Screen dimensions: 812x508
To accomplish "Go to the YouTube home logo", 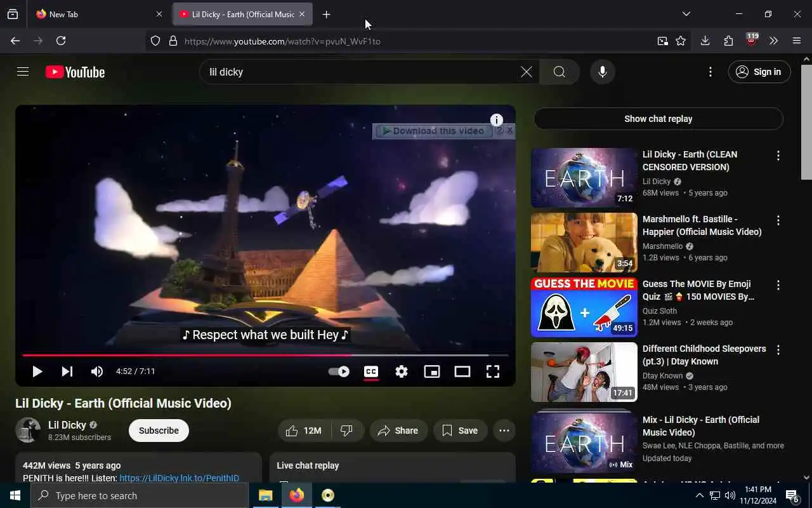I will (x=75, y=72).
